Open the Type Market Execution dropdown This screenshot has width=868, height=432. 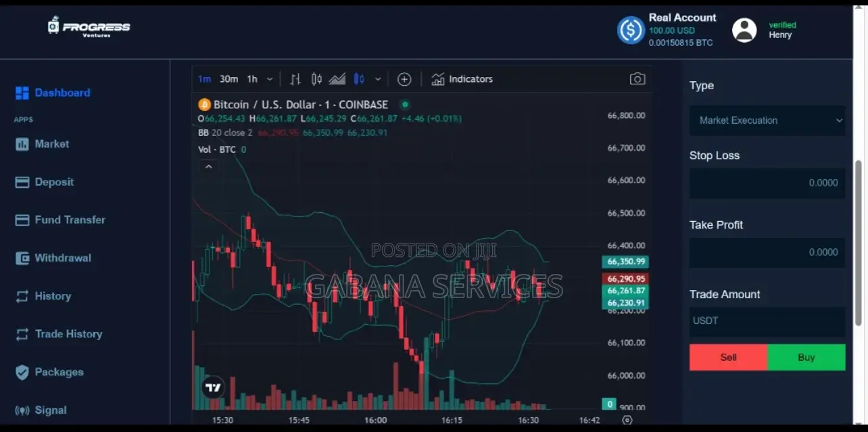pos(767,120)
